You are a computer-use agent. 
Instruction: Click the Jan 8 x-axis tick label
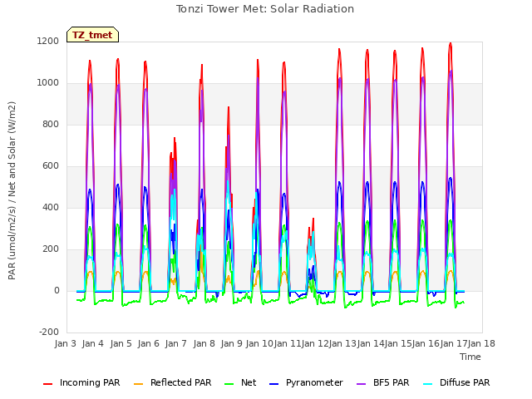coord(204,343)
